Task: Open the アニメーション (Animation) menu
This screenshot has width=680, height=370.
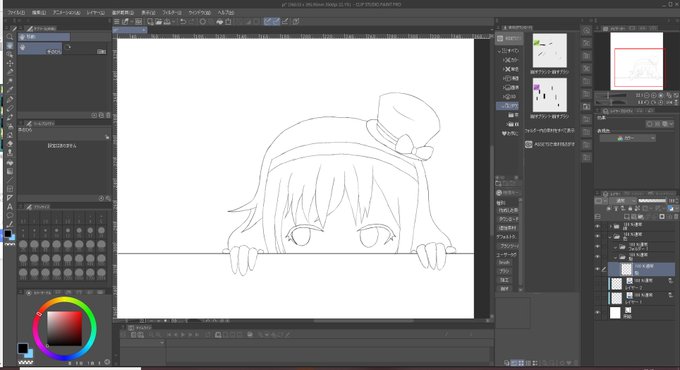Action: 66,13
